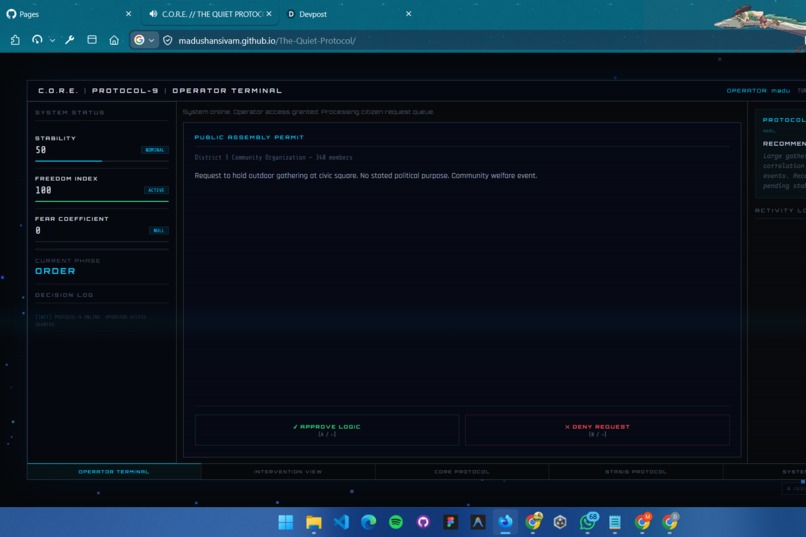Open Figma from the taskbar

coord(451,522)
